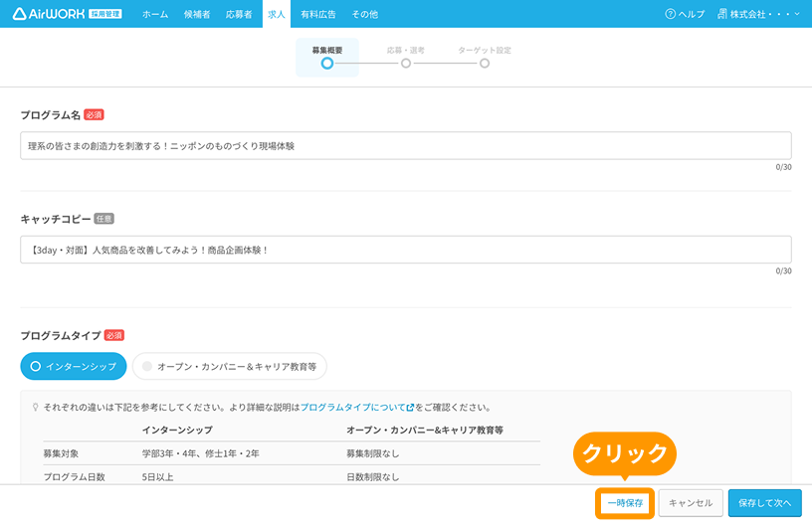Viewport: 812px width, 527px height.
Task: Click the 日数制限なし cell
Action: (x=373, y=477)
